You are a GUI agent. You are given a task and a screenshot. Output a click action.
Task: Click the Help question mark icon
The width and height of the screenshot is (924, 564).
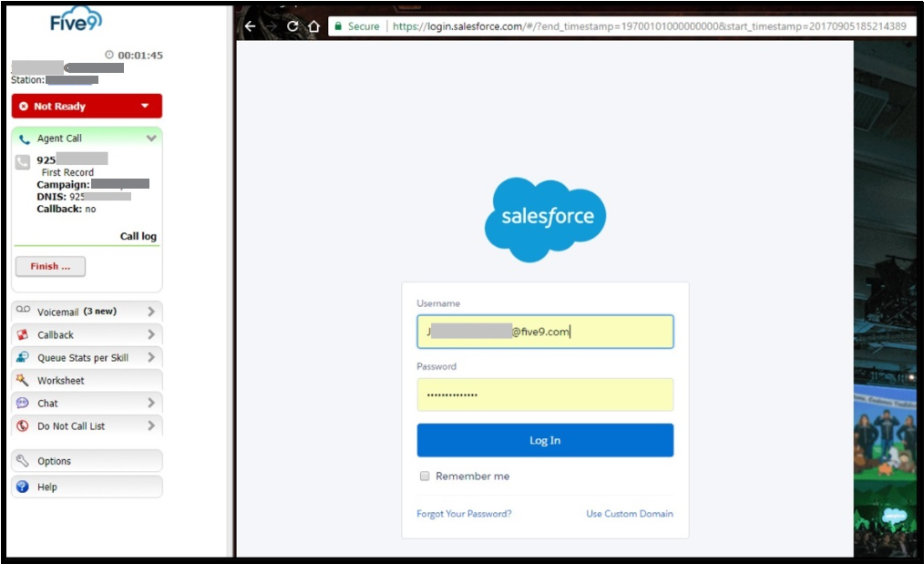23,487
